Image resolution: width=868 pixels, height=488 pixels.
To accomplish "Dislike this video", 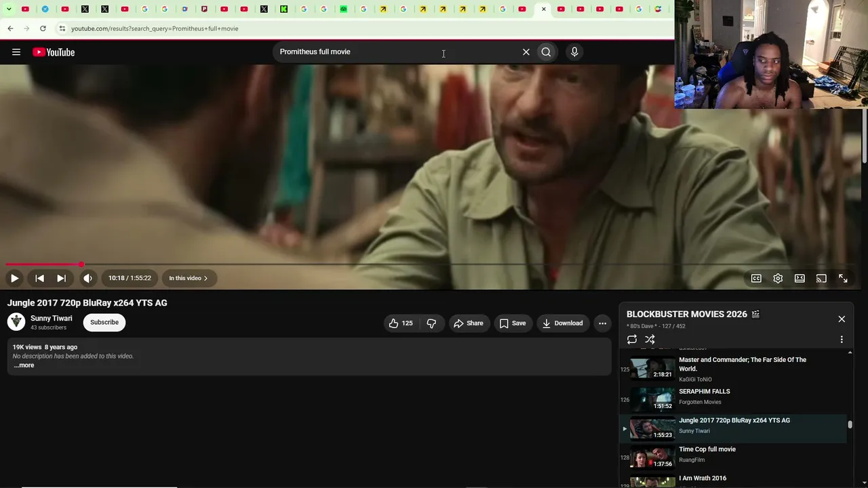I will 431,323.
